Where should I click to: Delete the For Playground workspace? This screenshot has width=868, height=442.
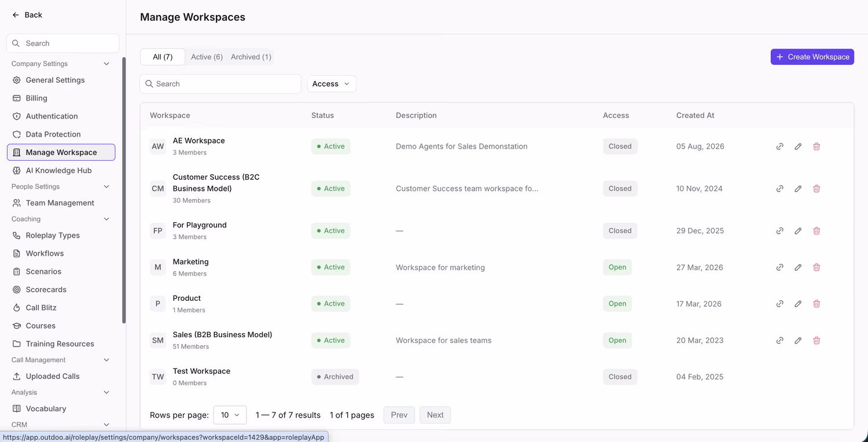click(x=816, y=231)
